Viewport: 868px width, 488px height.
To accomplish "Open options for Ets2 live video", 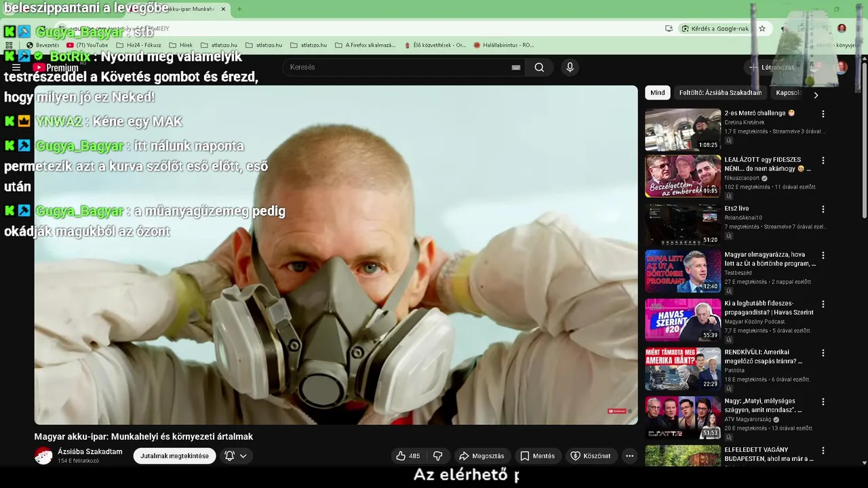I will point(823,209).
